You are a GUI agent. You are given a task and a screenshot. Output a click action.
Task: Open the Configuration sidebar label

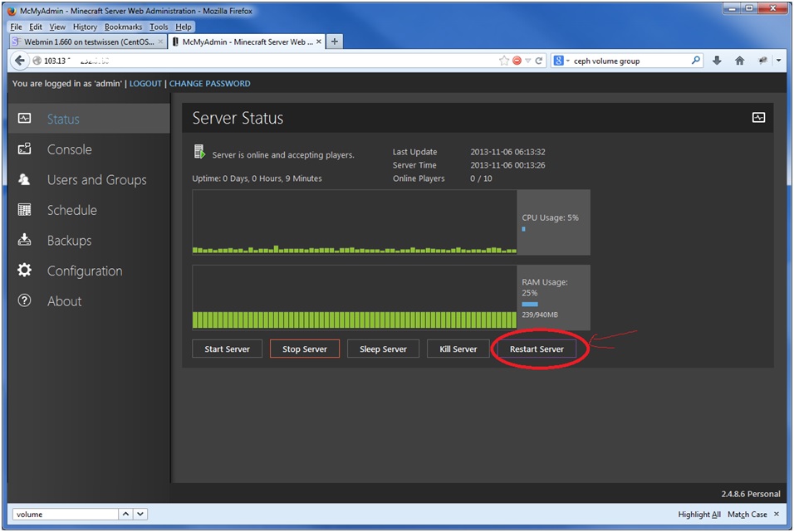coord(85,271)
